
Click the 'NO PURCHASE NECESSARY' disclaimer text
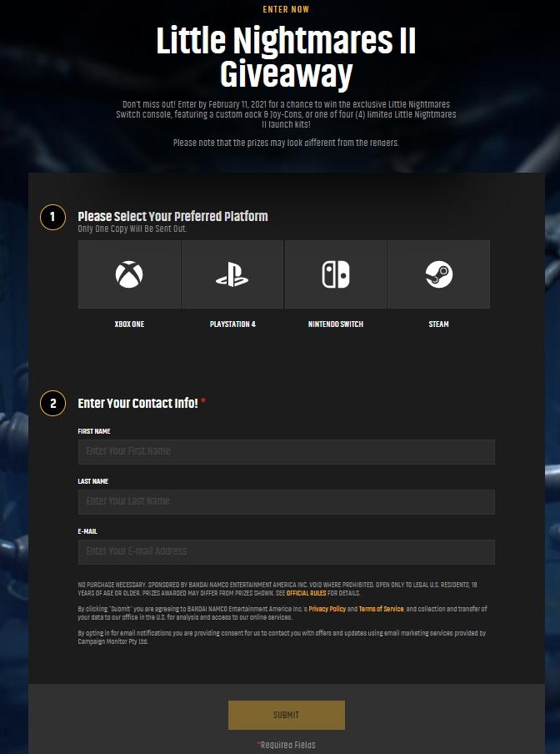pos(277,589)
